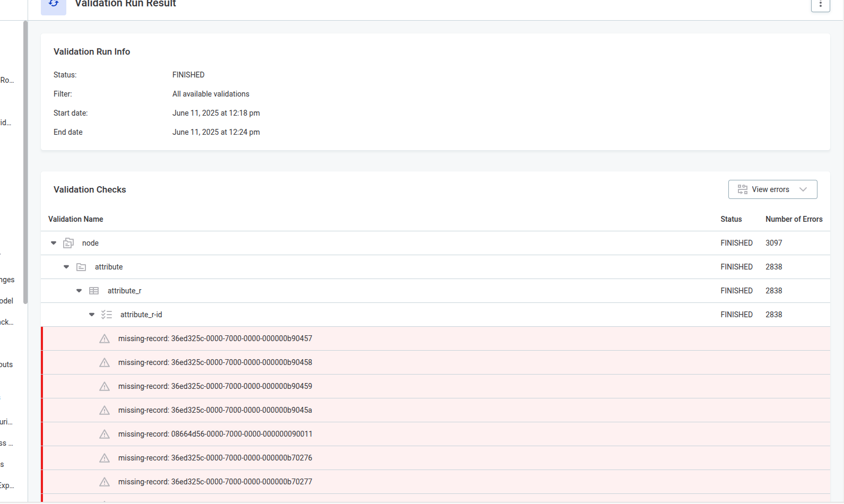Collapse the attribute_r table row
Viewport: 844px width, 504px height.
point(79,291)
